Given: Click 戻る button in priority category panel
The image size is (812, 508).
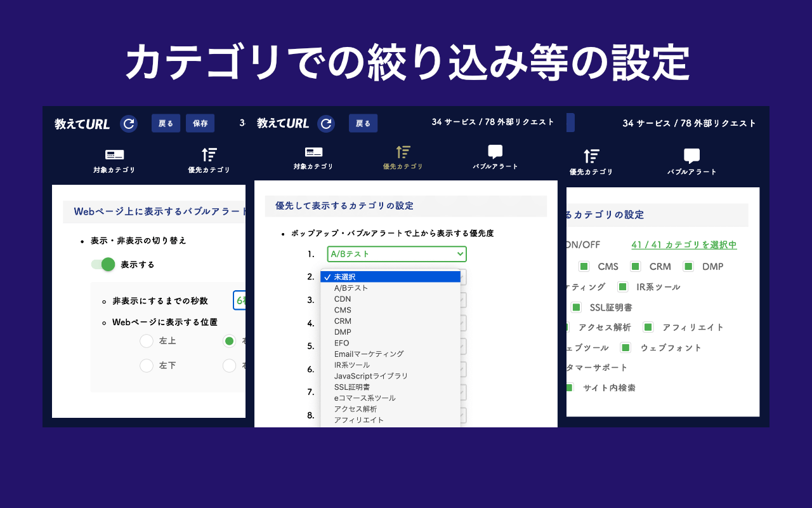Looking at the screenshot, I should pos(363,123).
